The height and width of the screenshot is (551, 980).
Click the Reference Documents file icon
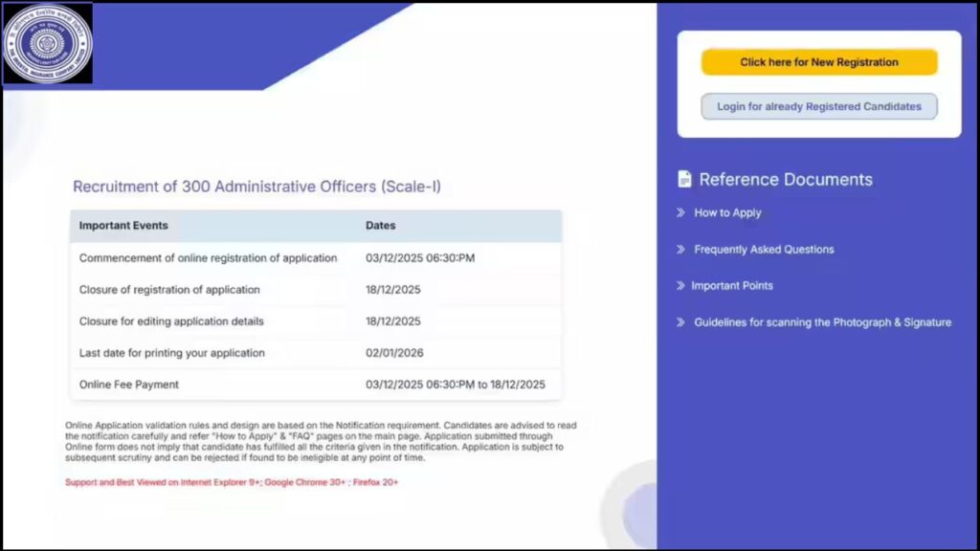684,179
